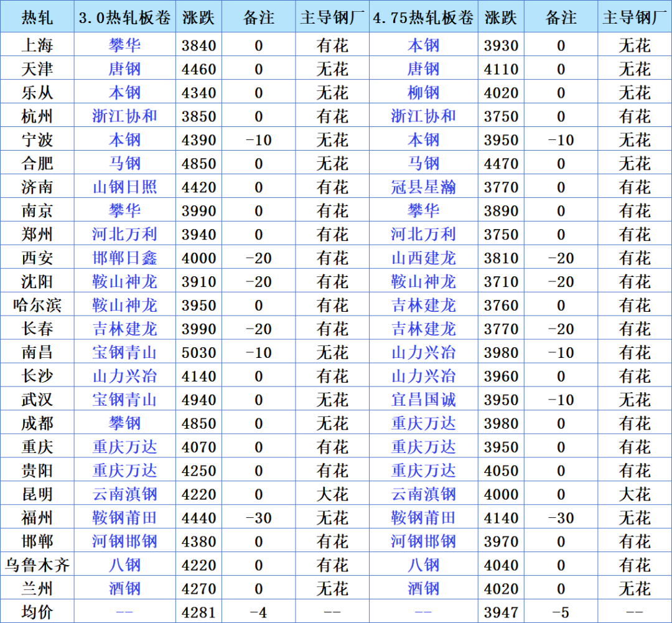Click the price 3890 in 南京 row
The height and width of the screenshot is (623, 672).
(x=501, y=210)
